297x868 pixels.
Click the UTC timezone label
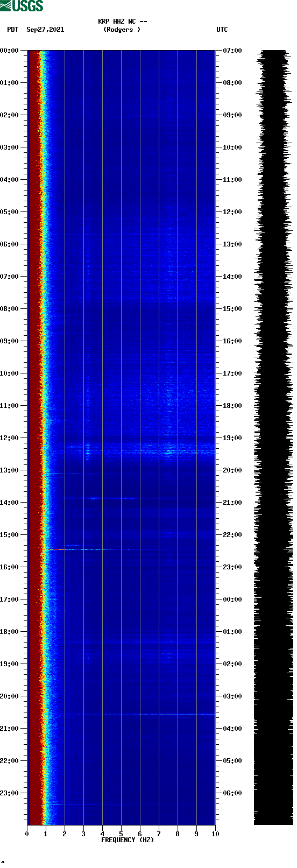[x=222, y=30]
